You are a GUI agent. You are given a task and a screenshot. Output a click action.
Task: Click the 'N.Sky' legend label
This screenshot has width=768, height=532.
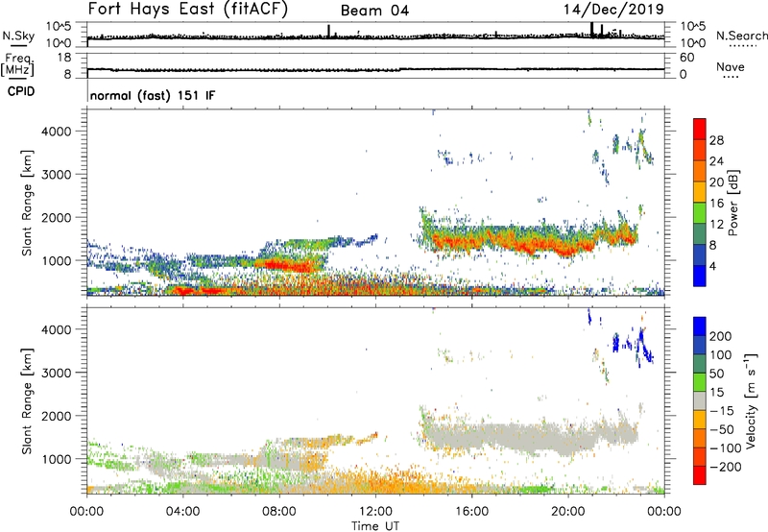[18, 36]
